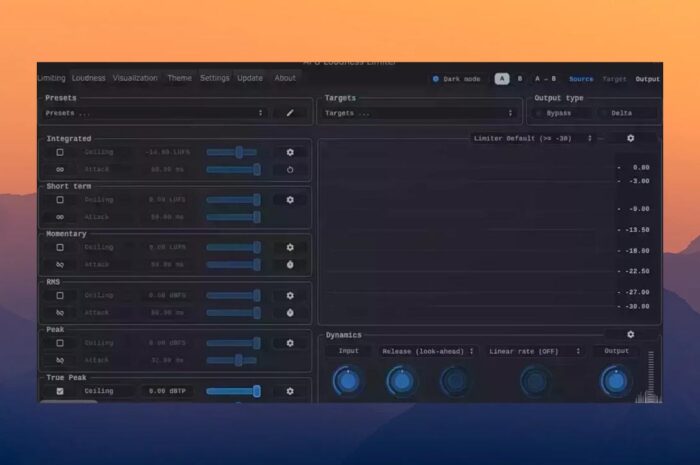Enable the Integrated ceiling checkbox
This screenshot has width=700, height=465.
click(x=60, y=152)
